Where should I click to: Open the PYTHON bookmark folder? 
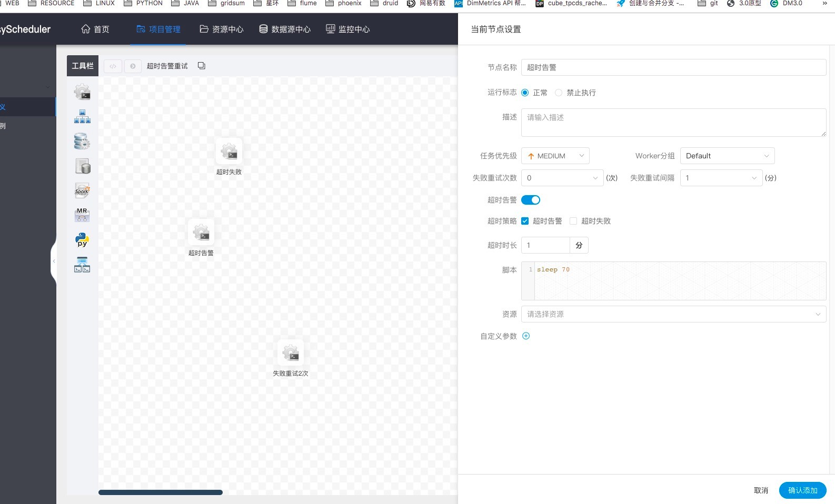pos(143,3)
